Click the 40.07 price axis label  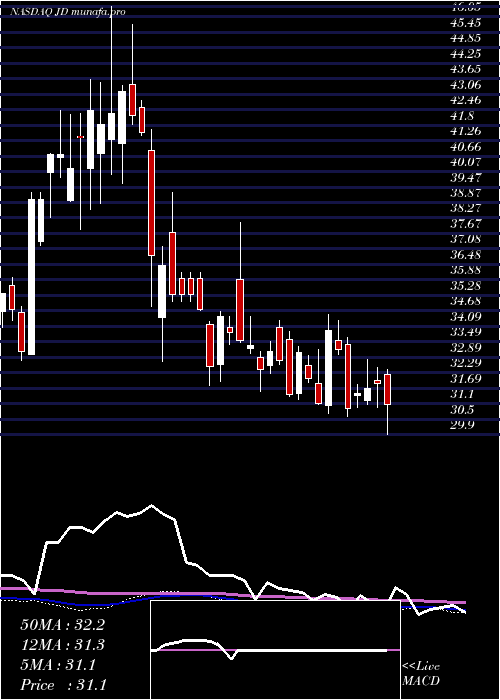tap(467, 161)
